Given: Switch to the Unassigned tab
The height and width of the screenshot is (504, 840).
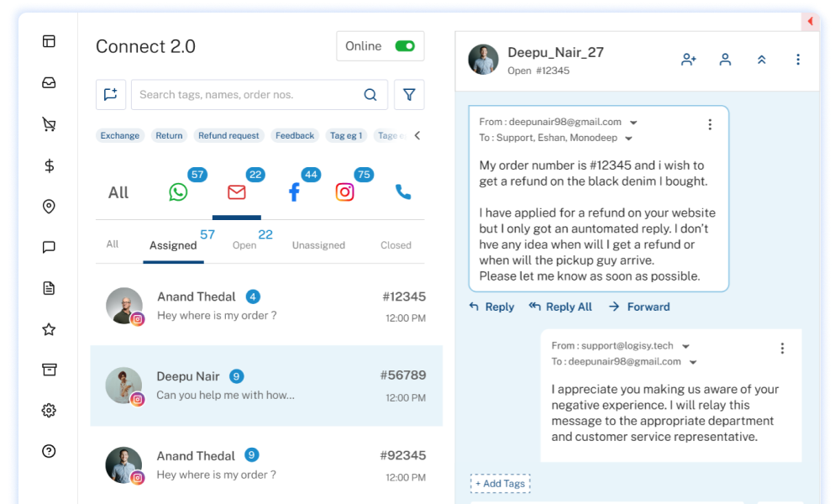Looking at the screenshot, I should (x=318, y=245).
